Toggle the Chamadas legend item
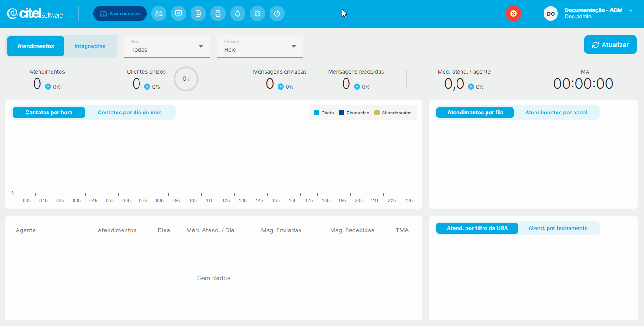The height and width of the screenshot is (326, 644). pyautogui.click(x=354, y=113)
